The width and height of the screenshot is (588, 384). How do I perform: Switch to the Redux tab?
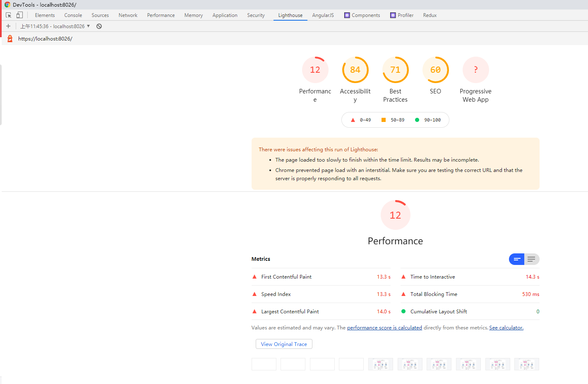pos(430,15)
